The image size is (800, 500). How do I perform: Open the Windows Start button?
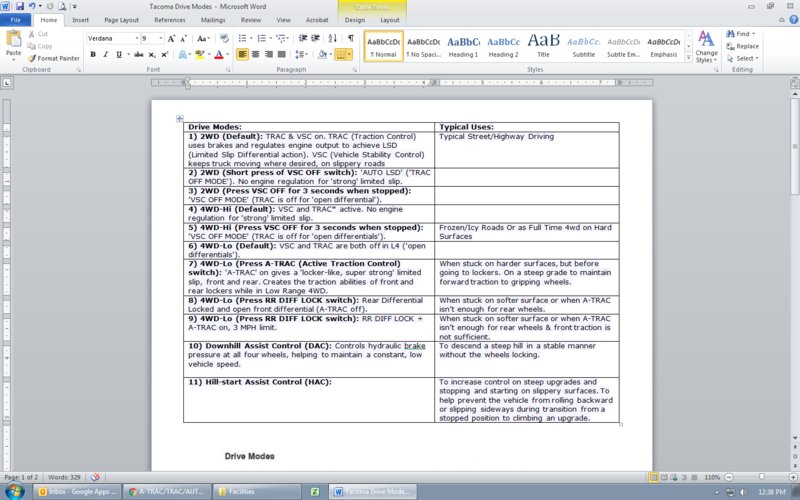point(14,491)
